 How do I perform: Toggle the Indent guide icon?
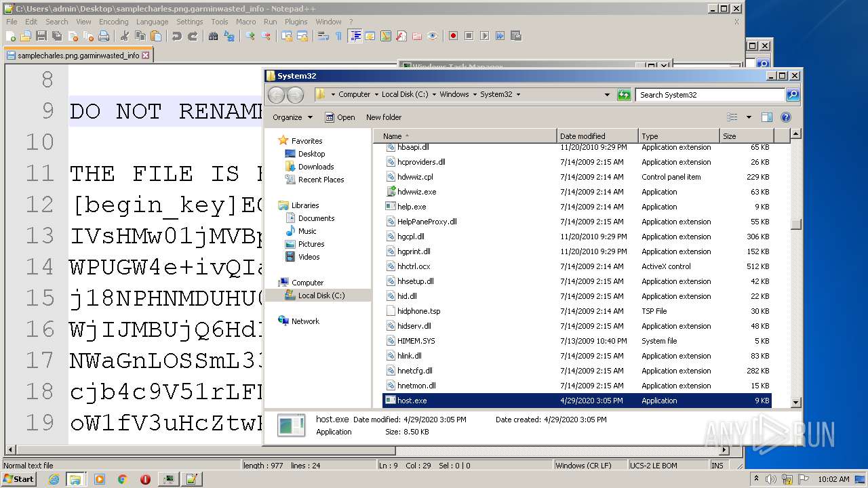click(x=355, y=36)
